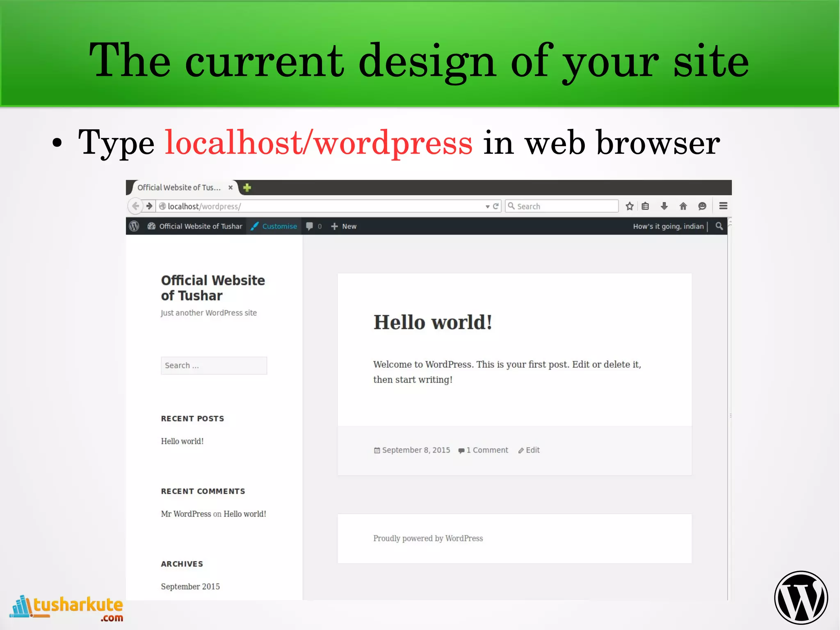Click the browser Search box
The image size is (840, 630).
point(562,206)
